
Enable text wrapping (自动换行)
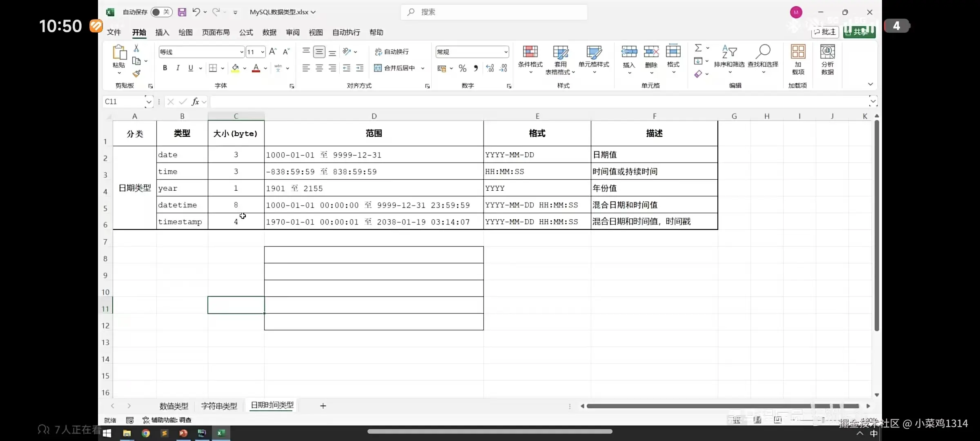[391, 51]
